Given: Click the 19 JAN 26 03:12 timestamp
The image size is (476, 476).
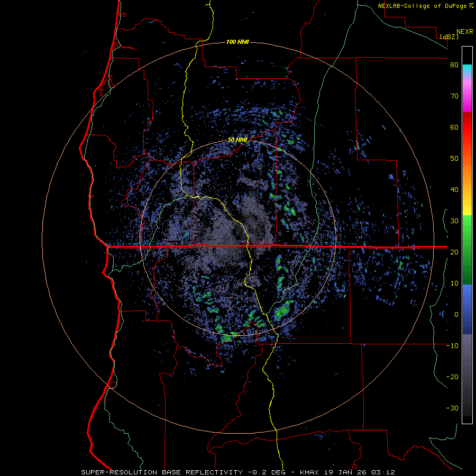Looking at the screenshot, I should 359,472.
